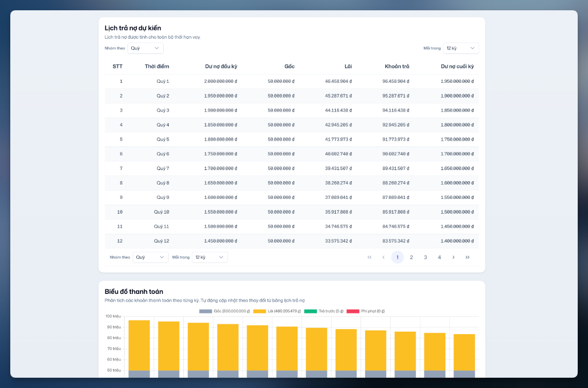Click the Khoản trả column header
Viewport: 588px width, 388px height.
tap(397, 66)
